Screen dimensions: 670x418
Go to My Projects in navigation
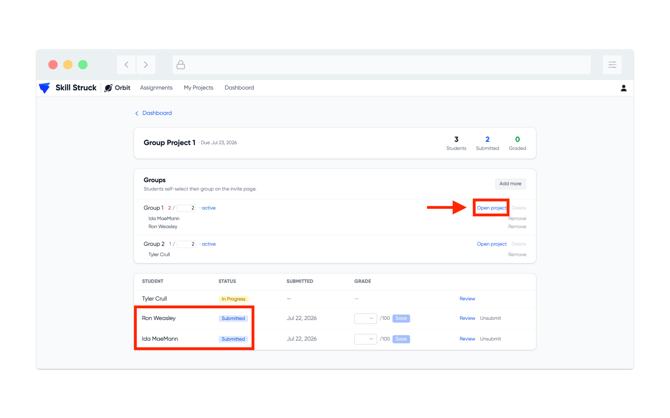198,88
